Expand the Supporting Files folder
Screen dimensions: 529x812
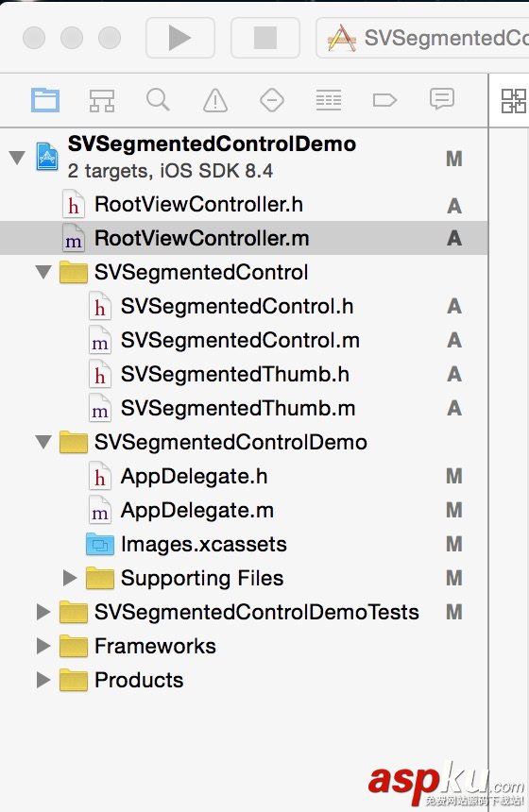click(x=69, y=578)
